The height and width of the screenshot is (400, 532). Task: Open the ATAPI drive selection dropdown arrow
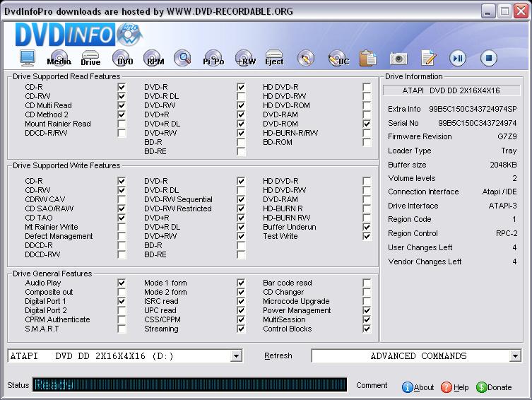pos(236,356)
